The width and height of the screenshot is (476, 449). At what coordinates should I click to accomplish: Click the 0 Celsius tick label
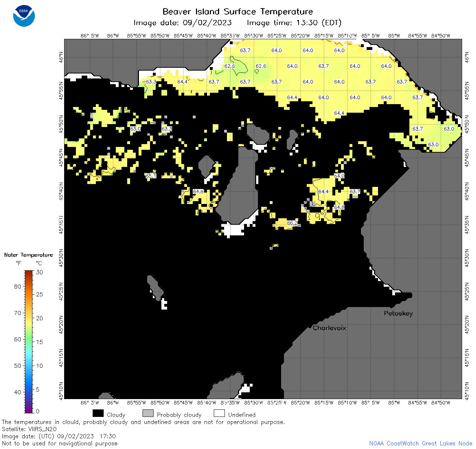click(x=38, y=411)
